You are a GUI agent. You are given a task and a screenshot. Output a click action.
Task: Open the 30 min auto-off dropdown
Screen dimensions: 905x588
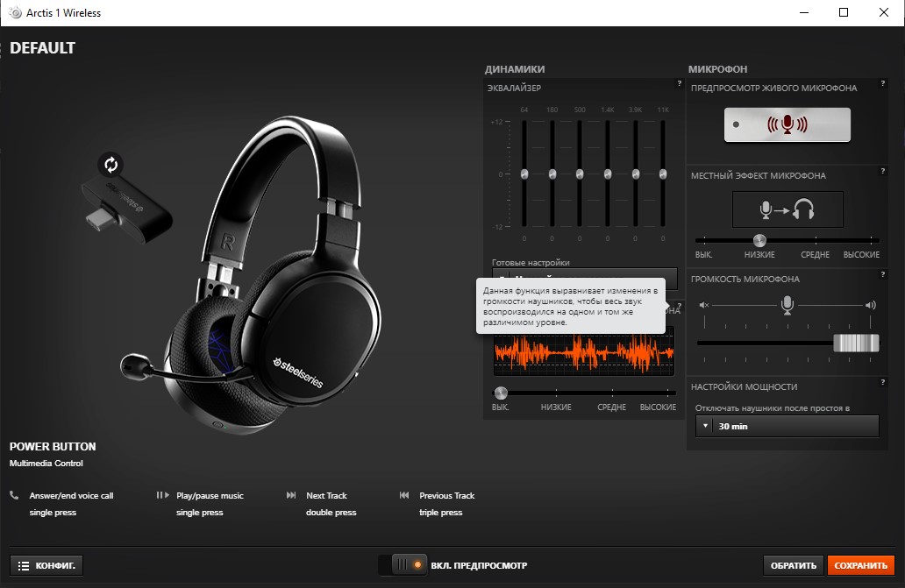coord(787,426)
